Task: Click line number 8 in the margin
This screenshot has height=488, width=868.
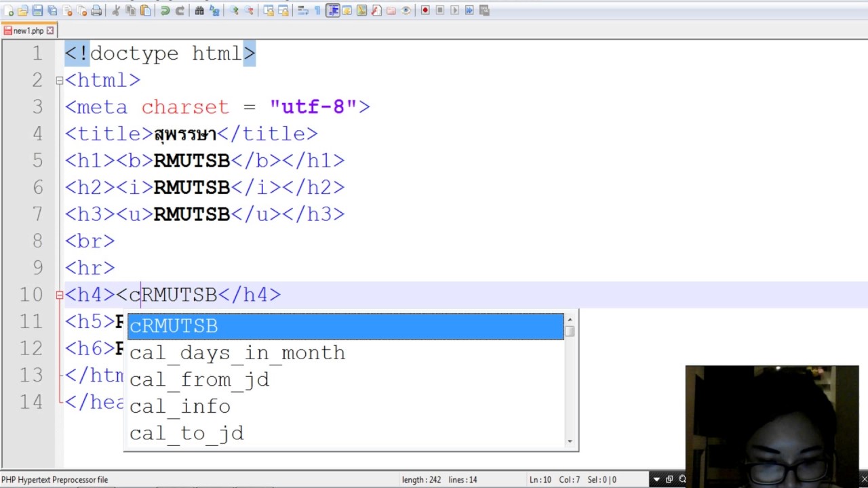Action: point(37,241)
